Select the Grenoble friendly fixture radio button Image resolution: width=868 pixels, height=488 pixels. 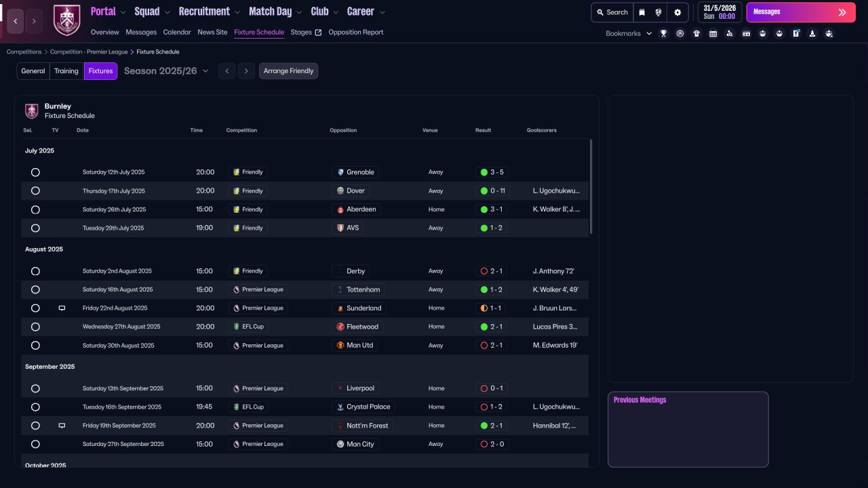pyautogui.click(x=35, y=172)
